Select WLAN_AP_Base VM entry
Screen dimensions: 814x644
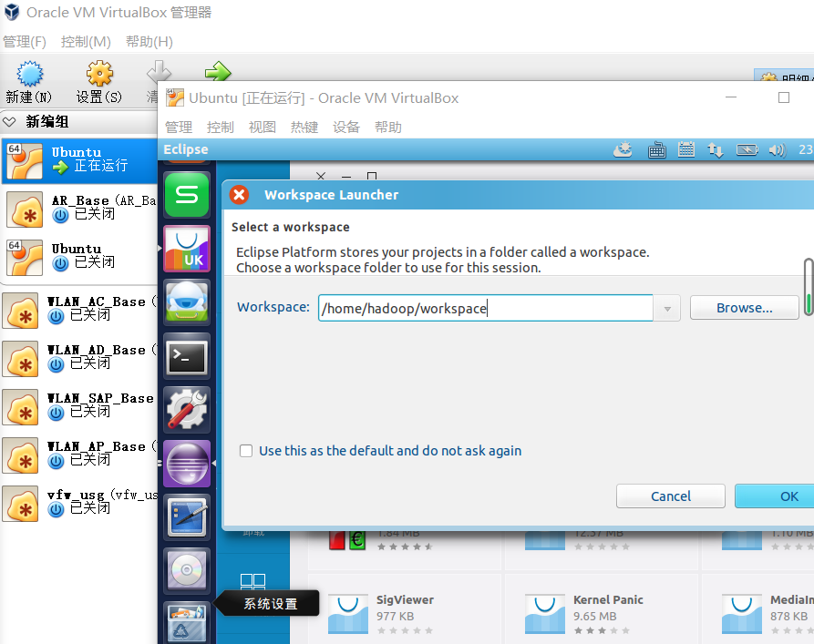[79, 454]
